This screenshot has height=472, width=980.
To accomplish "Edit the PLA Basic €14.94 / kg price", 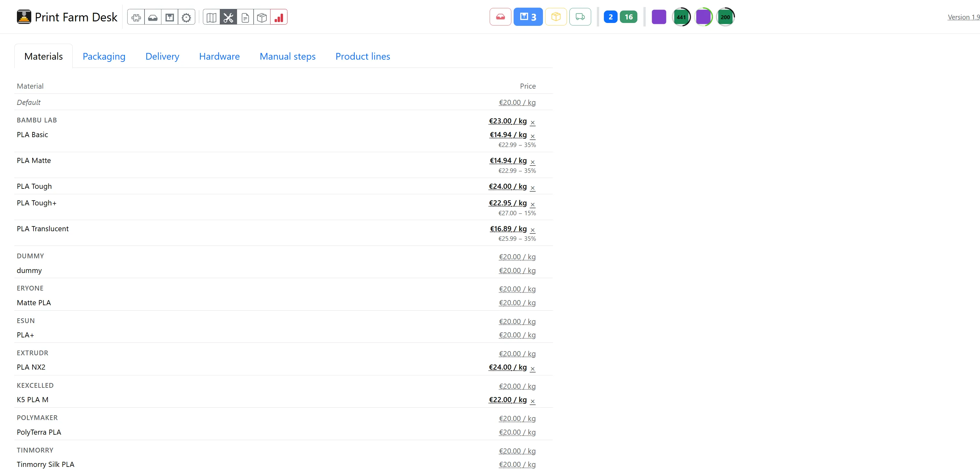I will coord(508,135).
